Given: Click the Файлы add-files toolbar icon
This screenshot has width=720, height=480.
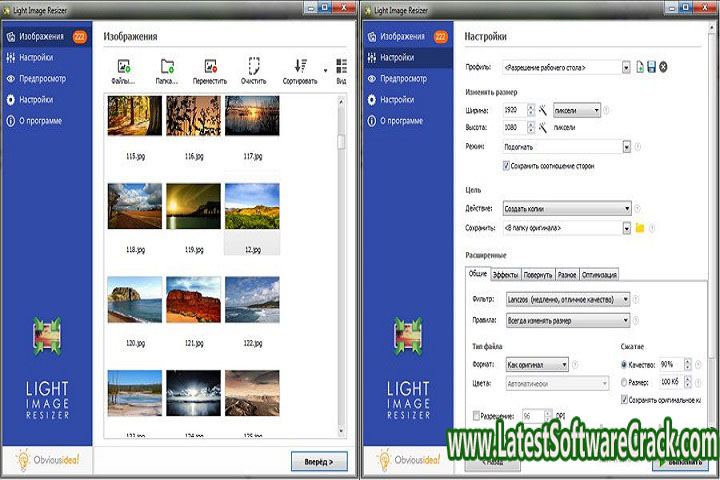Looking at the screenshot, I should coord(123,67).
